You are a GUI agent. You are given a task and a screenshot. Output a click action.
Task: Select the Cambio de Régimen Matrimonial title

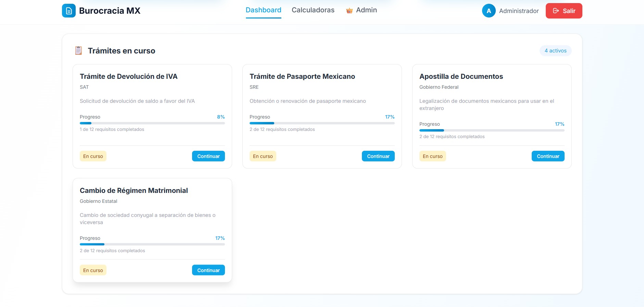pyautogui.click(x=134, y=191)
